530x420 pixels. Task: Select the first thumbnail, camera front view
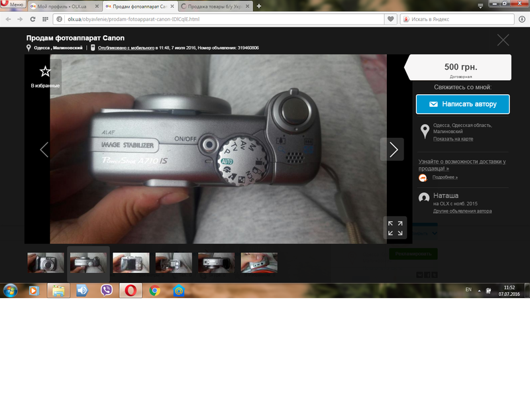(46, 262)
